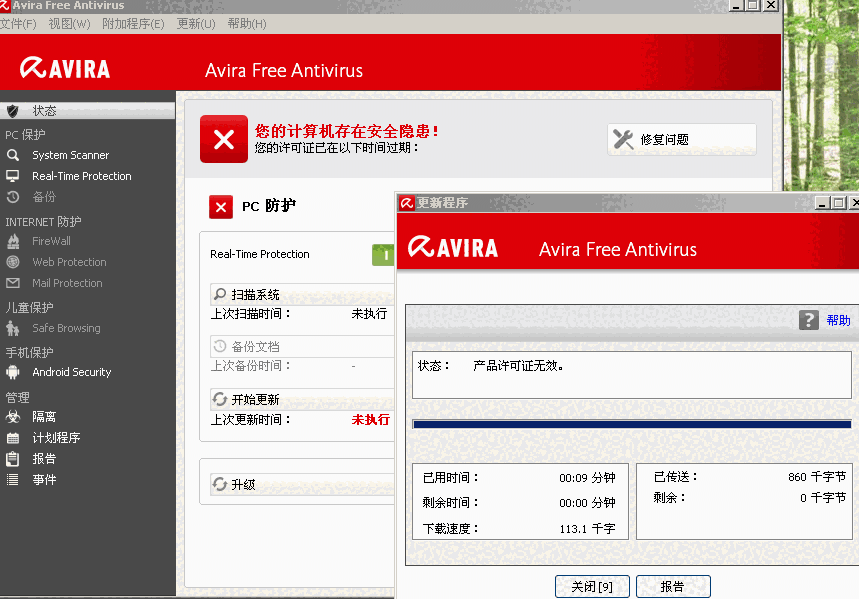Screen dimensions: 859x599
Task: Click the 关闭 [9] close button
Action: [592, 586]
